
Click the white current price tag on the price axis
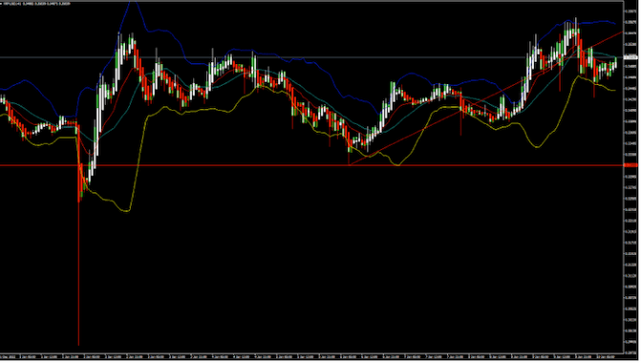(631, 57)
